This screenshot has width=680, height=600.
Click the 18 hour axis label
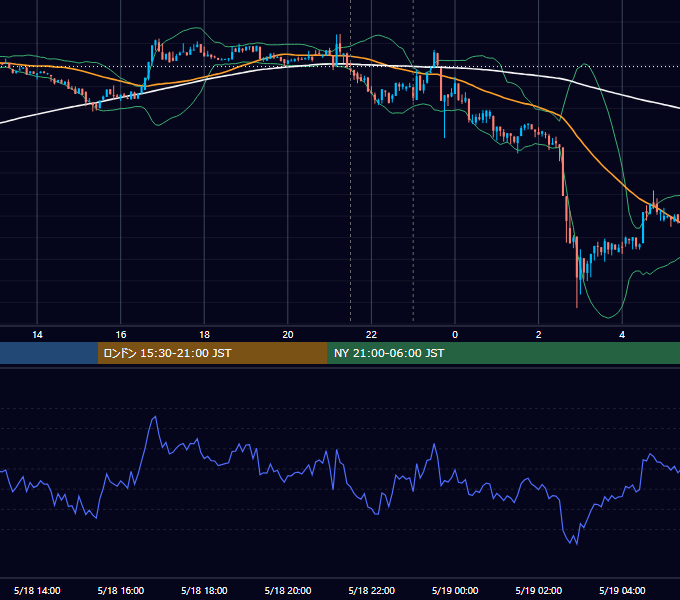(204, 335)
